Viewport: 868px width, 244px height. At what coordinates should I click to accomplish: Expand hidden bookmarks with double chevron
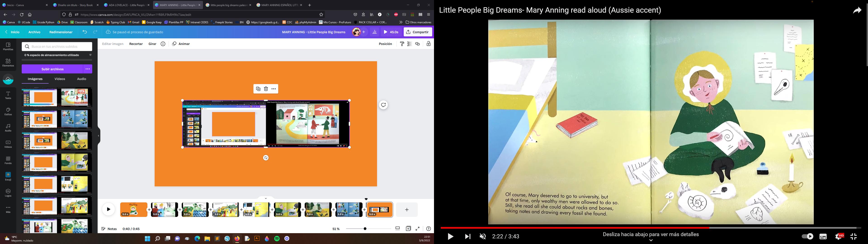[x=401, y=22]
